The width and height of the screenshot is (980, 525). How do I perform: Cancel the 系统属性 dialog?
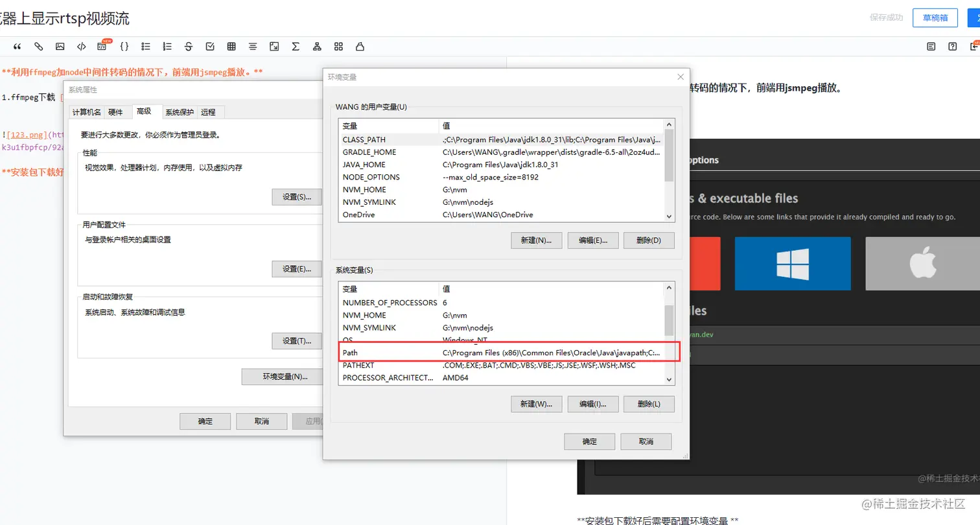click(262, 421)
